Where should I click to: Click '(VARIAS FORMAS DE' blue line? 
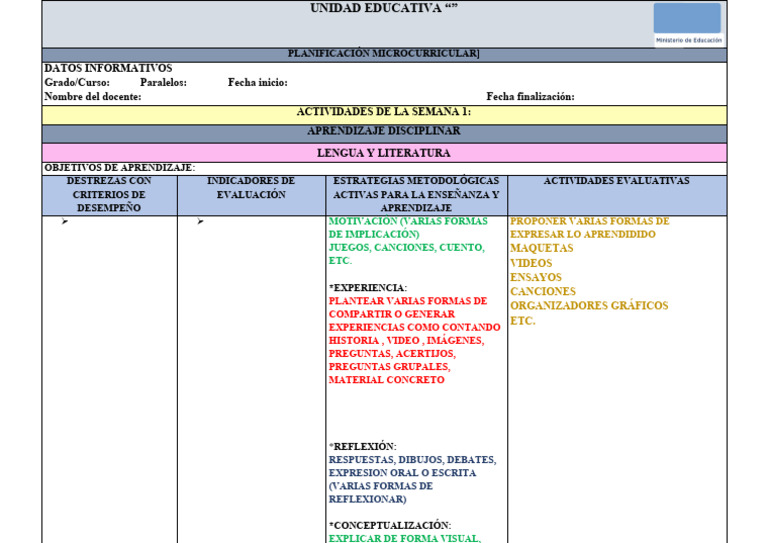click(381, 486)
